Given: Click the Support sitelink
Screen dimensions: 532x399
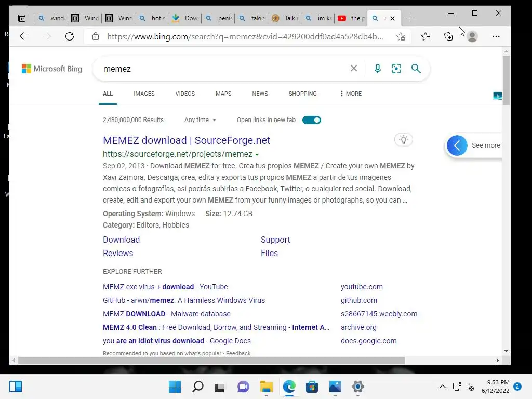Looking at the screenshot, I should tap(275, 240).
